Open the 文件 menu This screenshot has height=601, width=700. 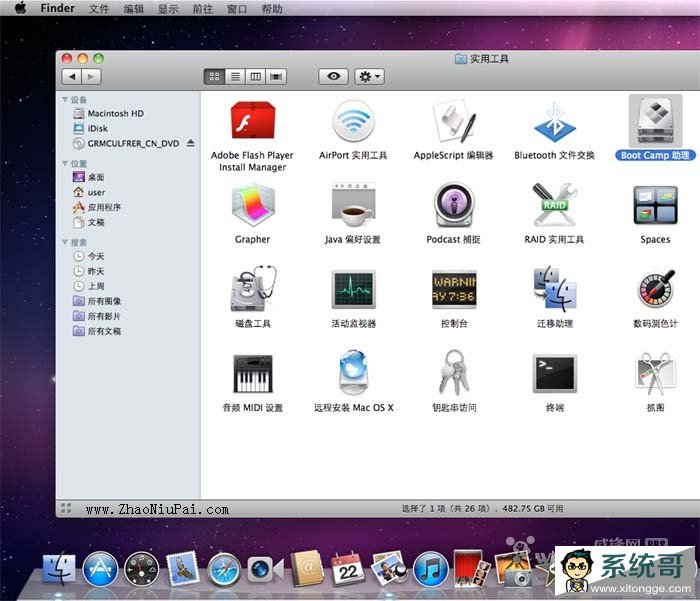tap(99, 8)
